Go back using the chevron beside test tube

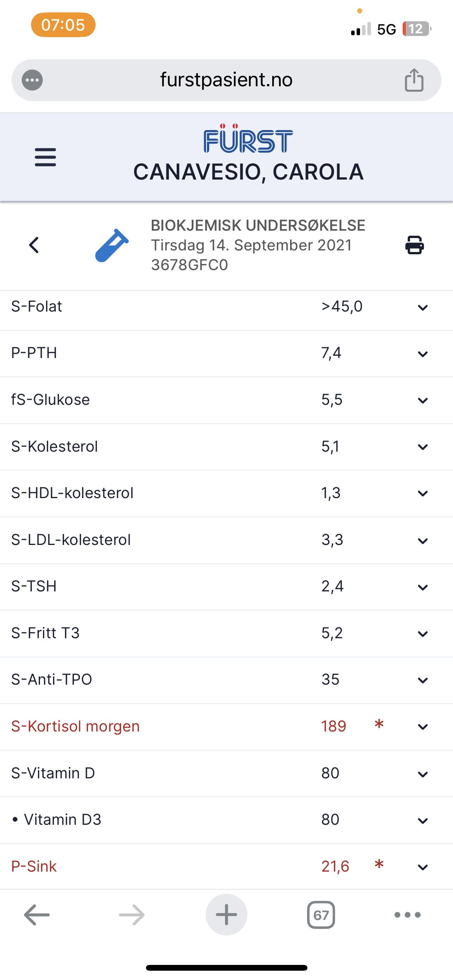34,245
